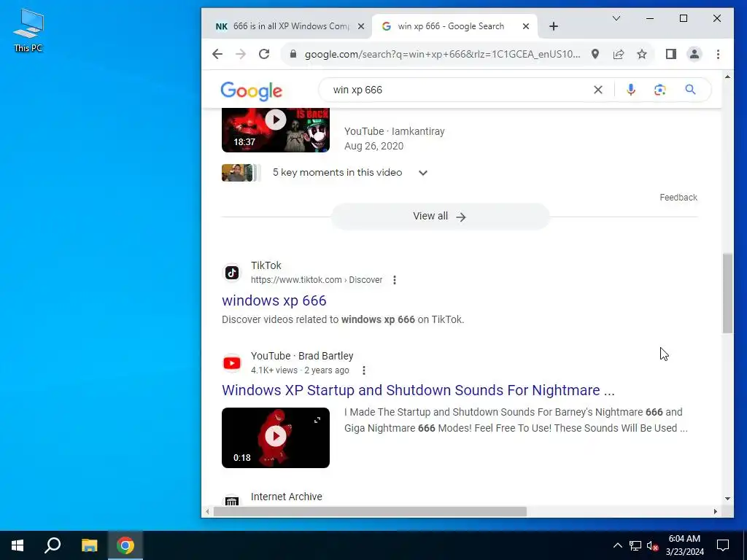
Task: Clear the search box with the X
Action: [x=598, y=90]
